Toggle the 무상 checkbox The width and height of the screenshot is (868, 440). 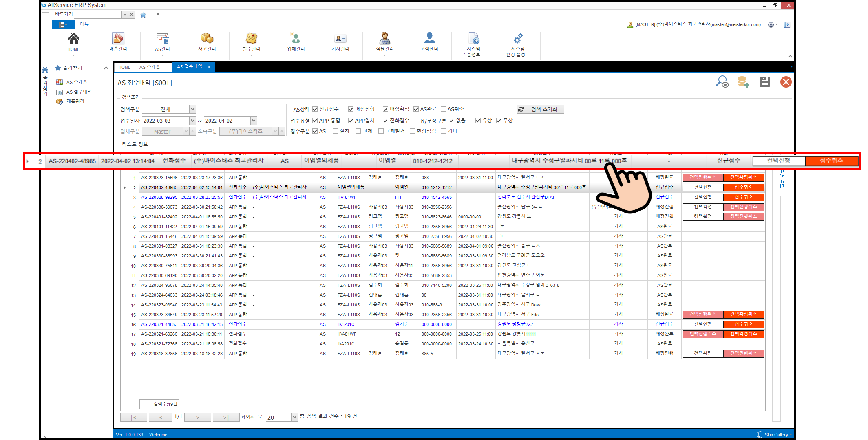pyautogui.click(x=499, y=121)
